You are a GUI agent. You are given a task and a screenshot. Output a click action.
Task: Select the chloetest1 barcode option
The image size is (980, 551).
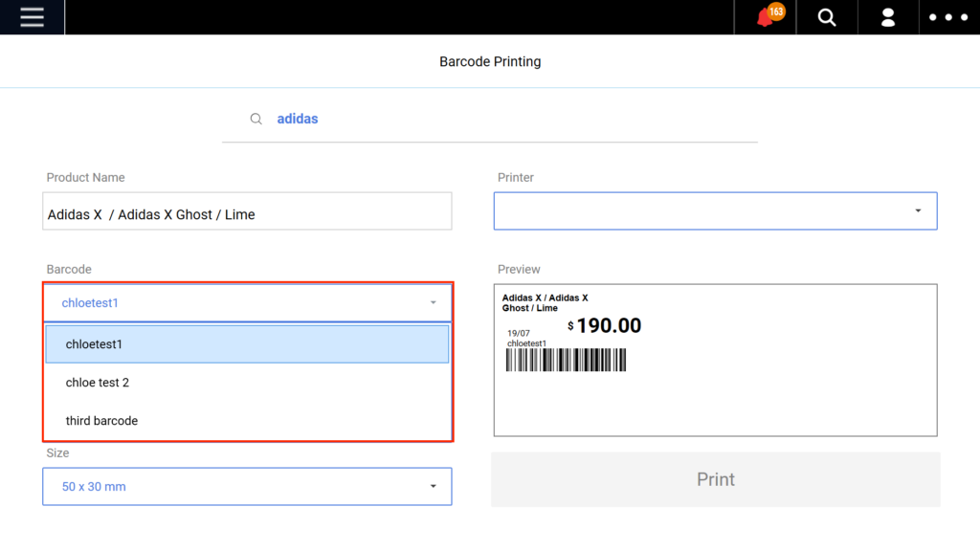247,343
